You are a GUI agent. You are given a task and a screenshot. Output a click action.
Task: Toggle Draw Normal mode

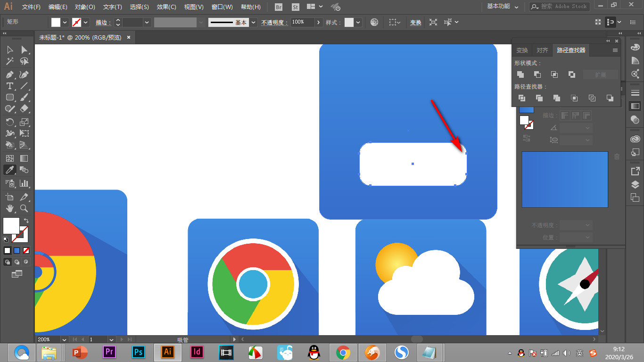point(8,262)
